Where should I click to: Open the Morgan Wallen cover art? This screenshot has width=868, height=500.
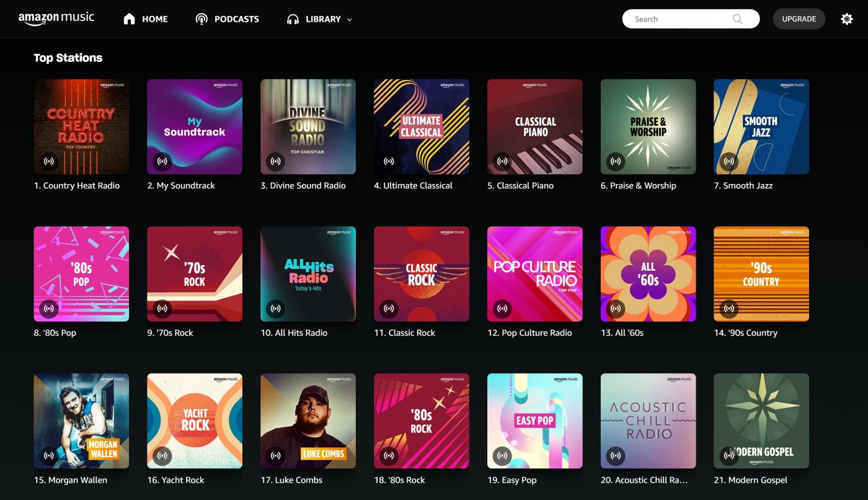[x=81, y=421]
